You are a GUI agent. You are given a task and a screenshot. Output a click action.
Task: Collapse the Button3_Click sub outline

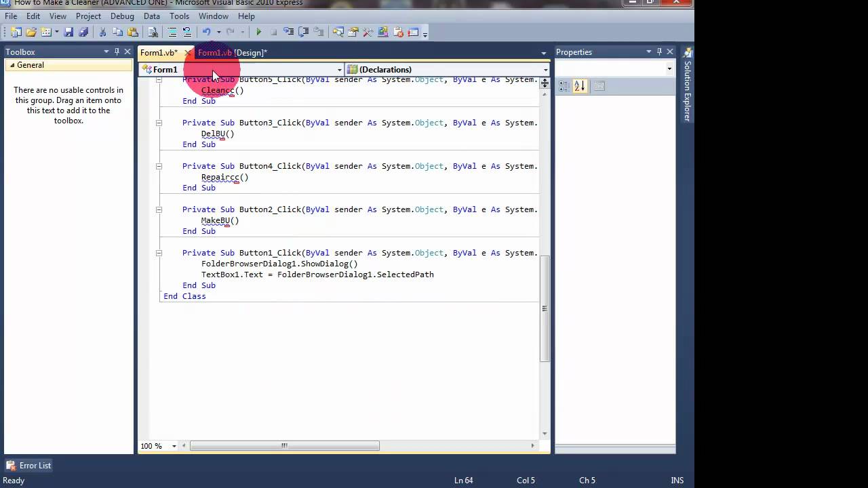159,123
